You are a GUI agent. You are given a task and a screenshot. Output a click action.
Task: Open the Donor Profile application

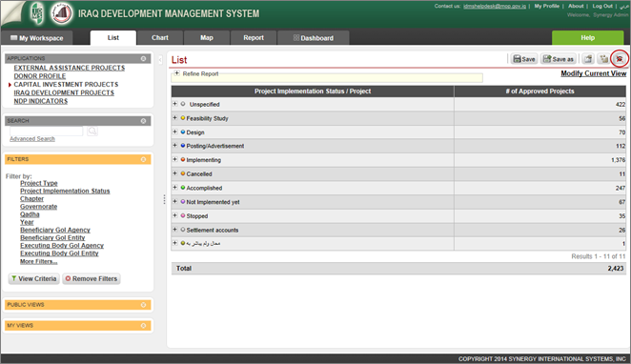click(x=40, y=76)
